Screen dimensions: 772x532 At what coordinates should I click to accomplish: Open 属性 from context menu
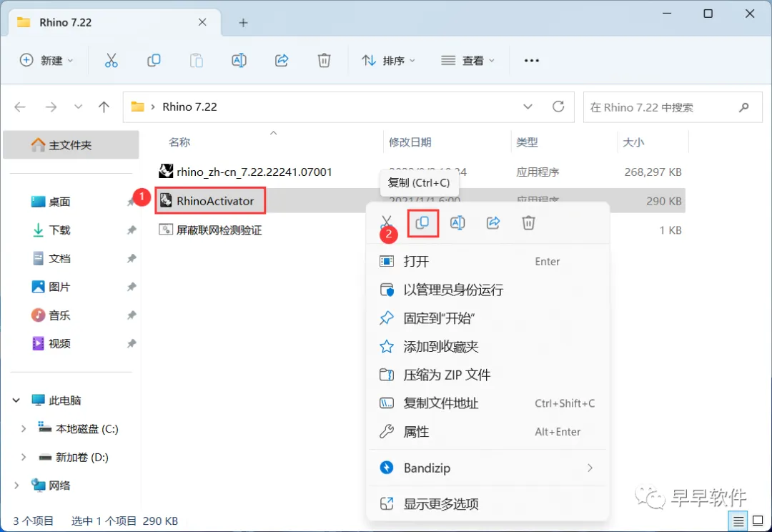[488, 432]
